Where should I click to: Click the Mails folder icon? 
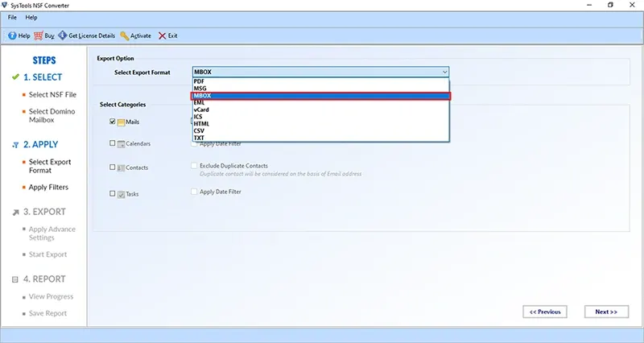[121, 122]
